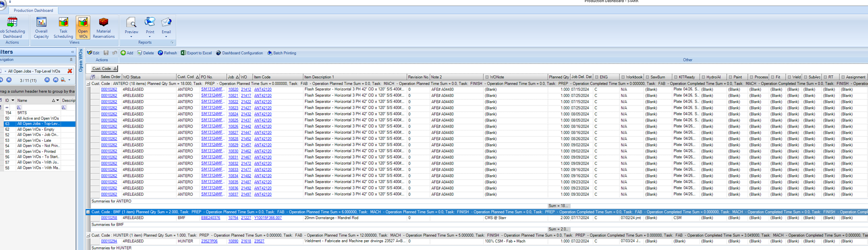
Task: Open work order 21417 link
Action: pyautogui.click(x=246, y=96)
